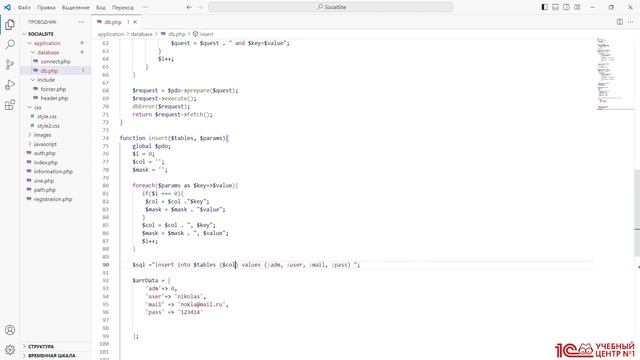Click the VS Code logo icon
The width and height of the screenshot is (640, 360).
7,7
